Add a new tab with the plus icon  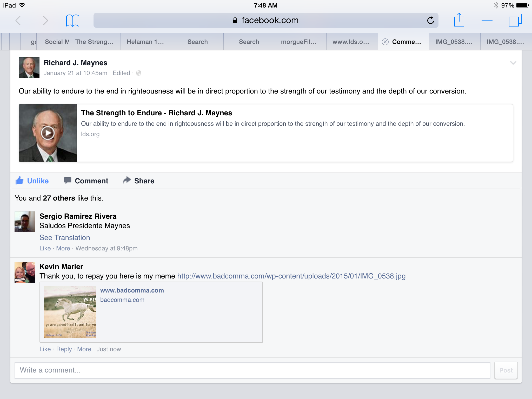coord(487,20)
